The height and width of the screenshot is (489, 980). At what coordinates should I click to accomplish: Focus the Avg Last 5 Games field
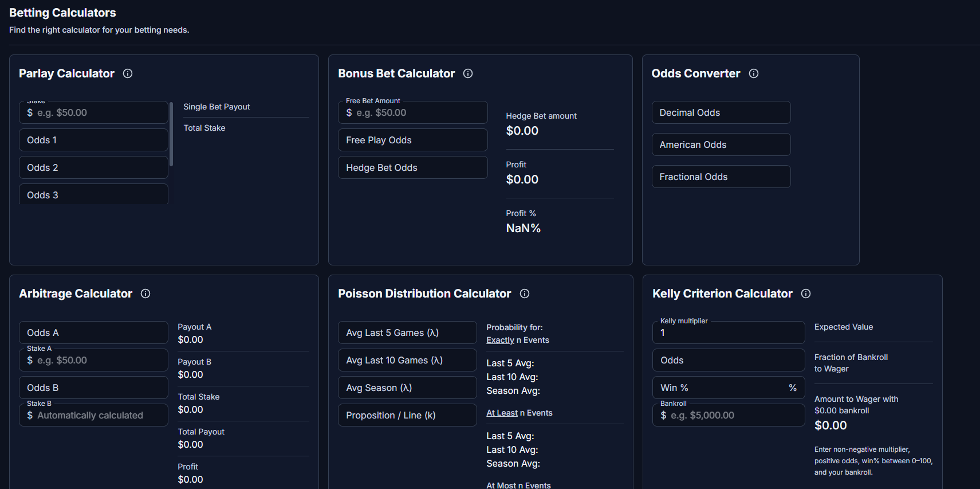tap(407, 332)
